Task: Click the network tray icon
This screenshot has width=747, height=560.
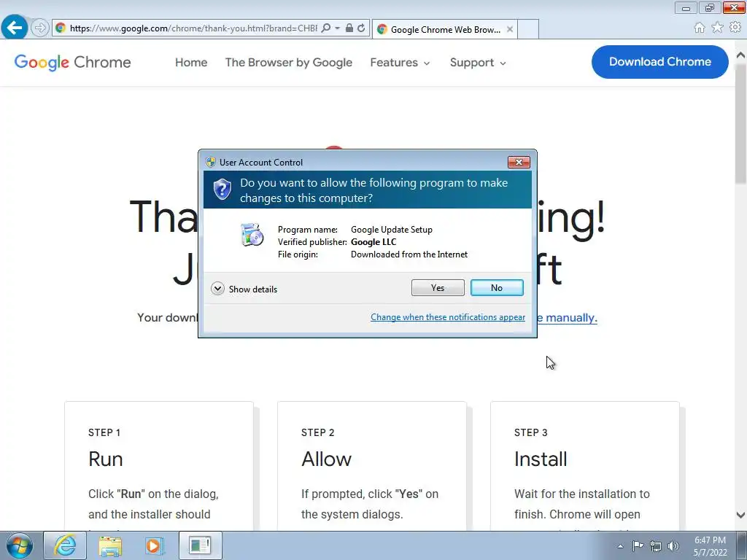Action: (x=656, y=546)
